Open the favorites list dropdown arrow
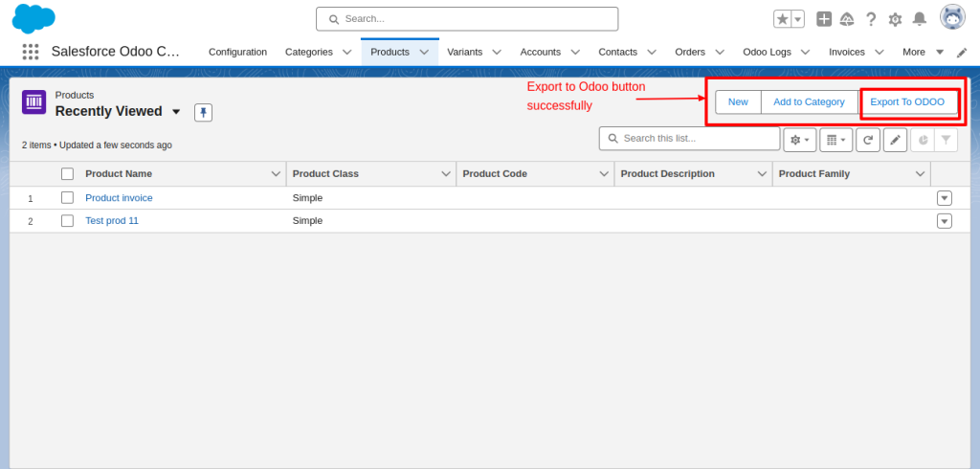980x469 pixels. 798,19
